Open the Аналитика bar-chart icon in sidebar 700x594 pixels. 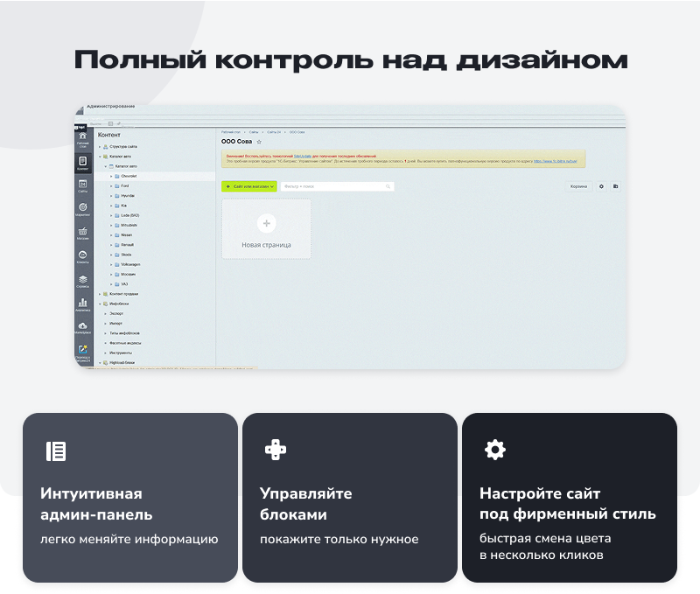point(82,304)
